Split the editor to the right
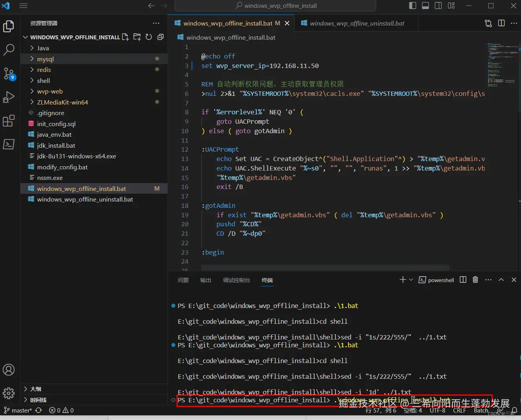The width and height of the screenshot is (521, 420). pyautogui.click(x=501, y=23)
